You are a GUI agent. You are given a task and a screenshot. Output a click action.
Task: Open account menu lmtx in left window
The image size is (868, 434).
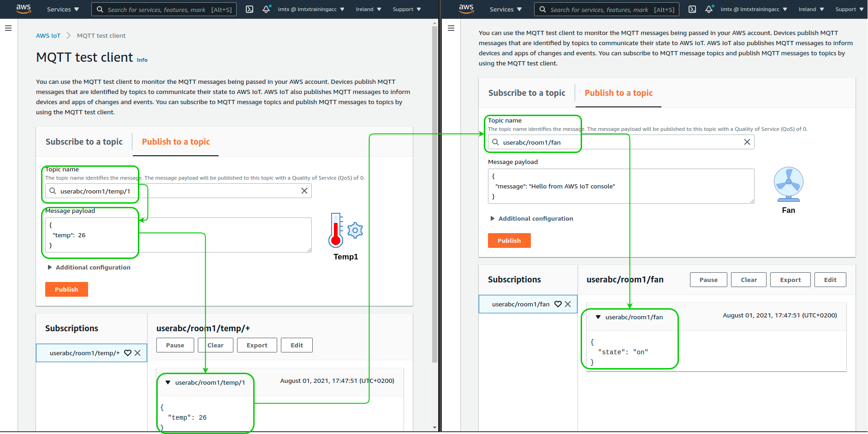point(311,9)
